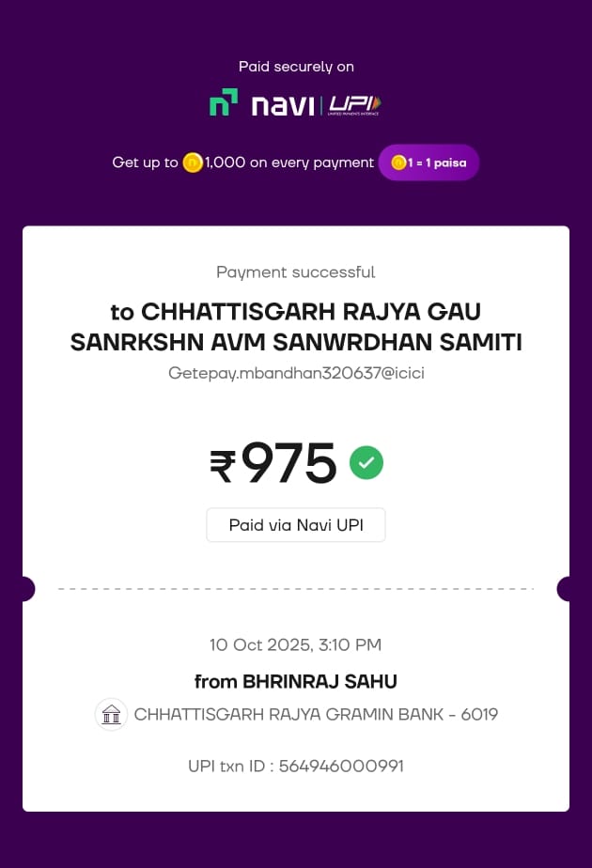Click the payment amount 975
Viewport: 592px width, 868px height.
pos(288,464)
